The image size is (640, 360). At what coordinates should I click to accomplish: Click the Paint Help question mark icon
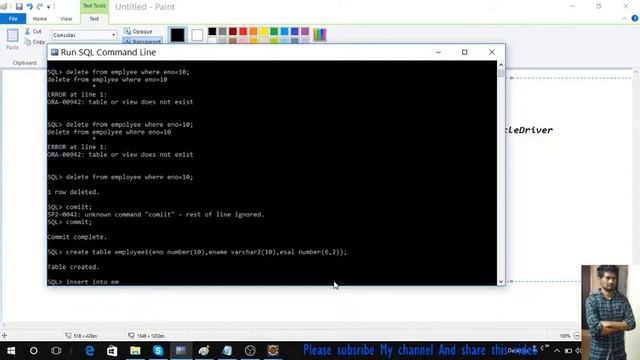pyautogui.click(x=635, y=18)
